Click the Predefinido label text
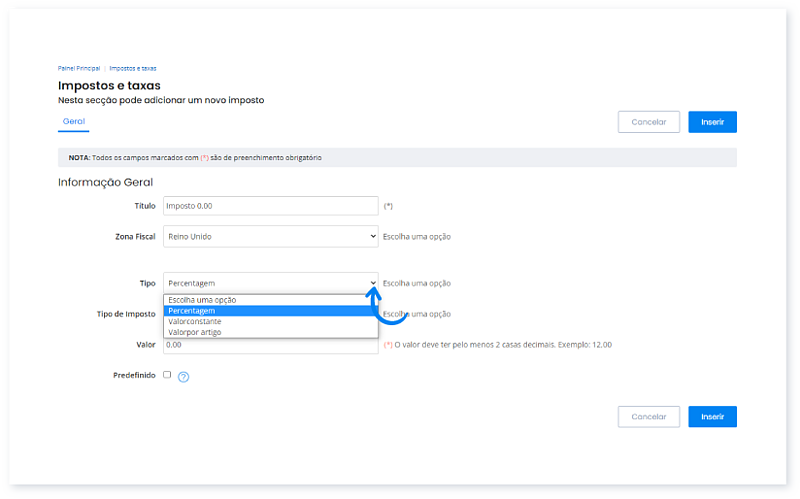The height and width of the screenshot is (499, 800). click(134, 375)
